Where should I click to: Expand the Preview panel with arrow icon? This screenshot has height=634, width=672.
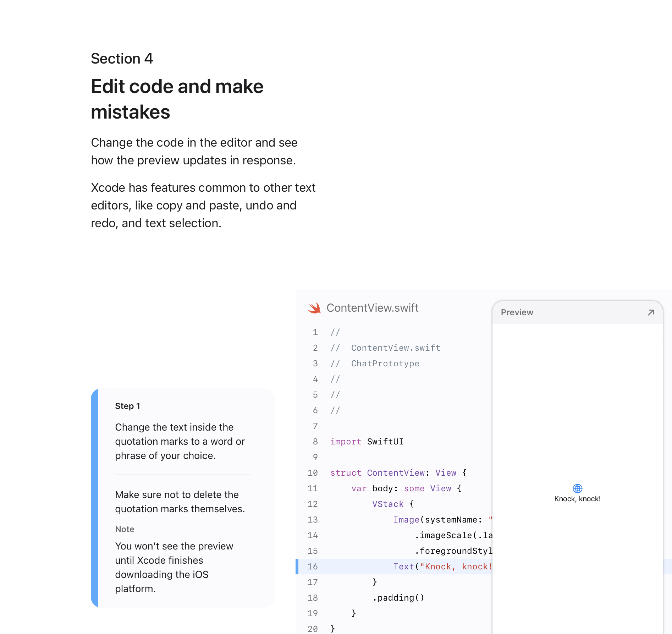pyautogui.click(x=651, y=312)
